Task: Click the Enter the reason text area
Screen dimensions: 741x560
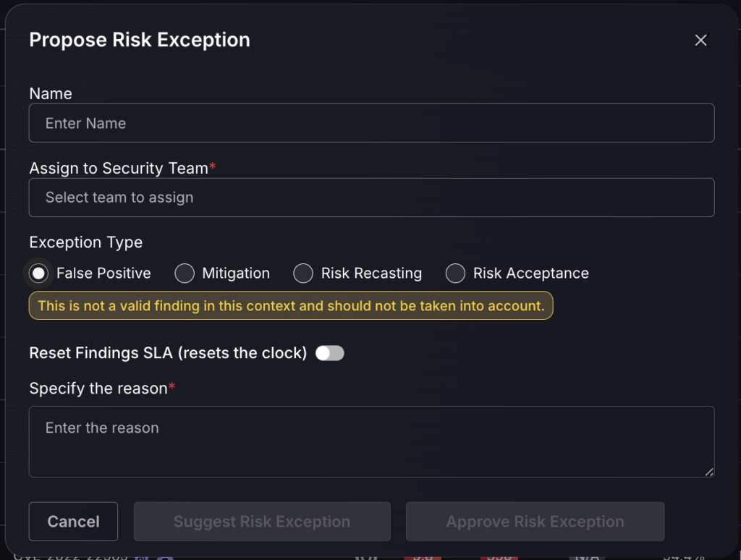Action: coord(371,441)
